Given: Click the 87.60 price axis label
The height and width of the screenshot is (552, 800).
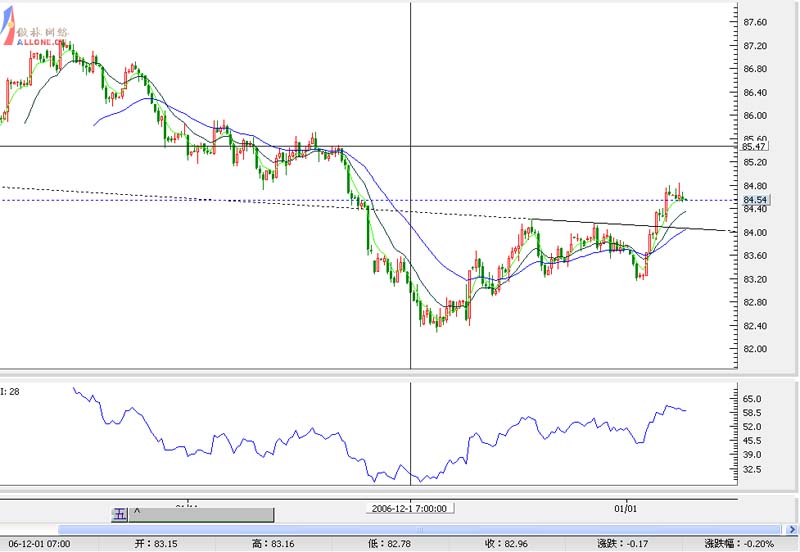Looking at the screenshot, I should [755, 22].
